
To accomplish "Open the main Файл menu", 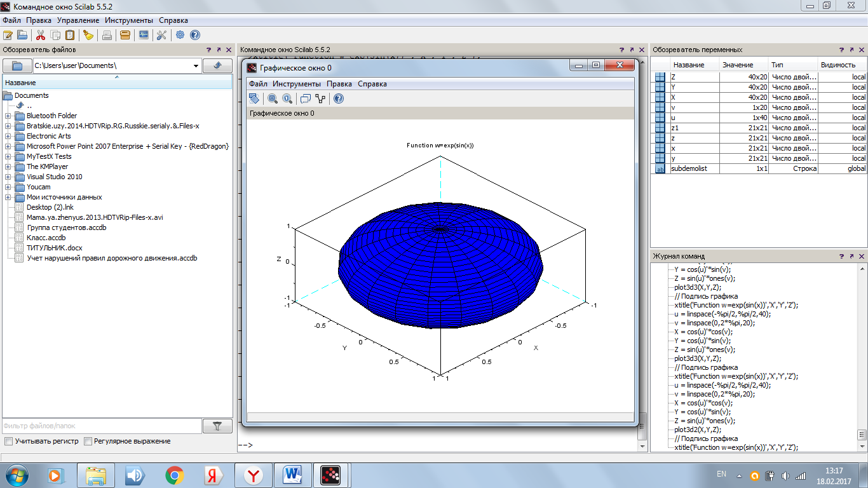I will (x=11, y=20).
